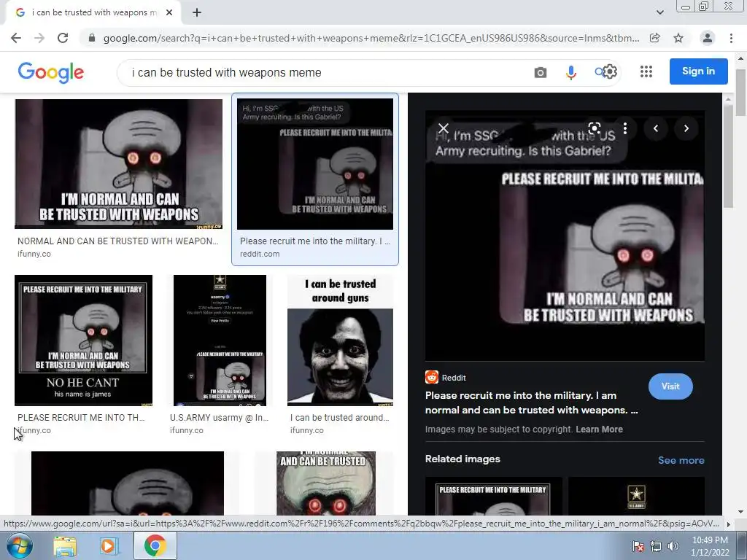The height and width of the screenshot is (560, 747).
Task: Open the large preview image
Action: pos(565,236)
